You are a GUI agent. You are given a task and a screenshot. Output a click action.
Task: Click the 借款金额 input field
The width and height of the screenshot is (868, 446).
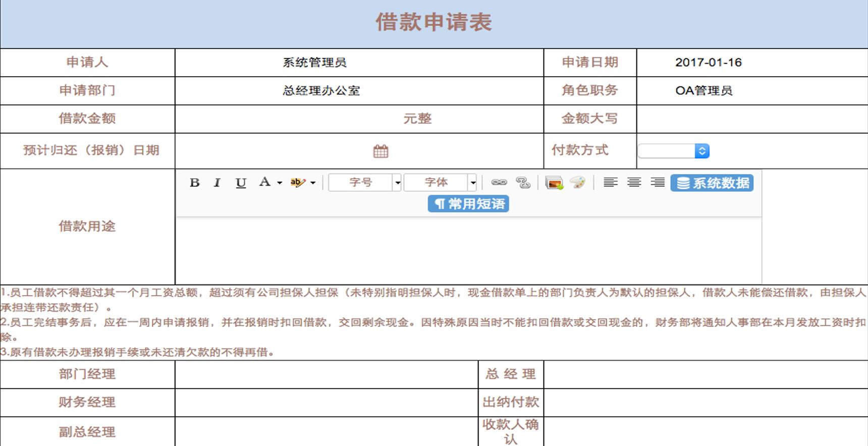pos(288,119)
